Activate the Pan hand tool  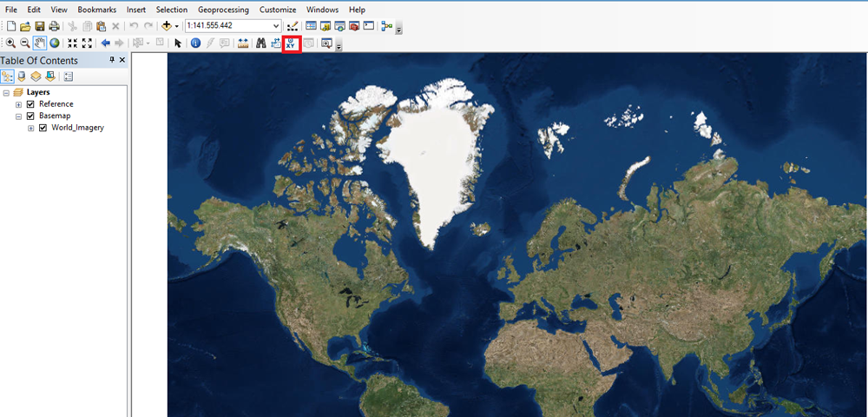(39, 43)
